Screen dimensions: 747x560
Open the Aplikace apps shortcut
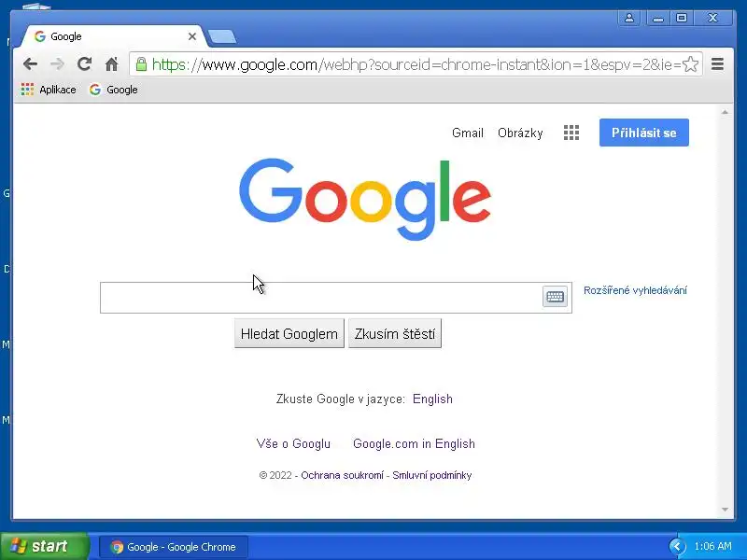(49, 90)
